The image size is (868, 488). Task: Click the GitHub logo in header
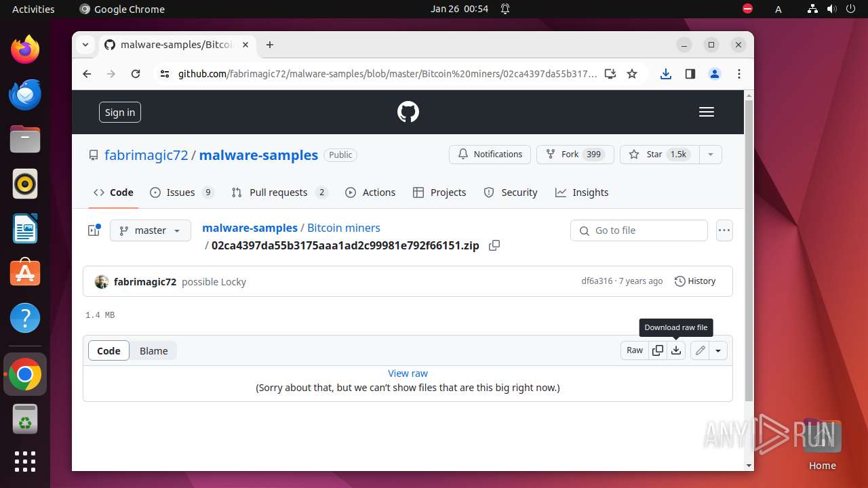(x=408, y=112)
